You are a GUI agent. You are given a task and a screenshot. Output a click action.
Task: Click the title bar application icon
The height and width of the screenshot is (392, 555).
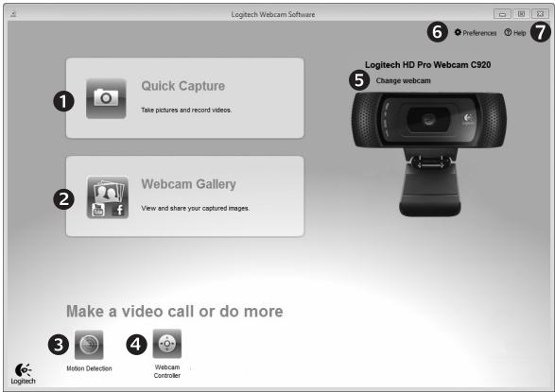click(x=13, y=14)
